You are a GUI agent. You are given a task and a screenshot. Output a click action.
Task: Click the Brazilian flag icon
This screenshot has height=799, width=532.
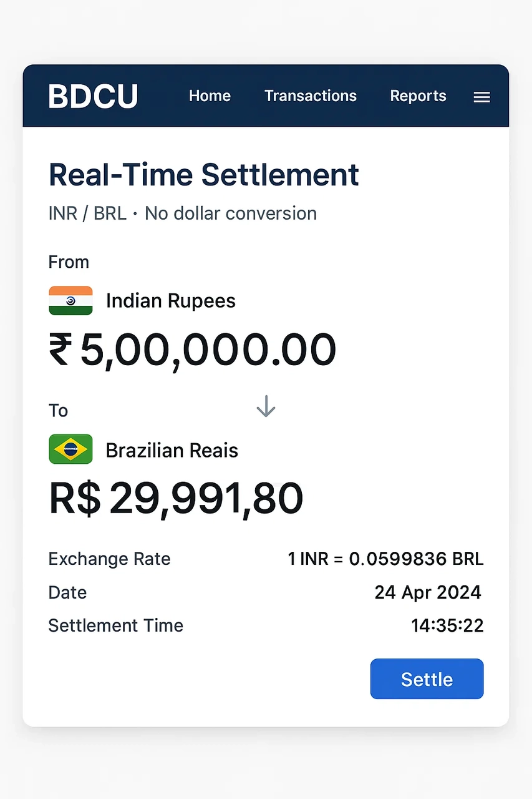pos(70,449)
